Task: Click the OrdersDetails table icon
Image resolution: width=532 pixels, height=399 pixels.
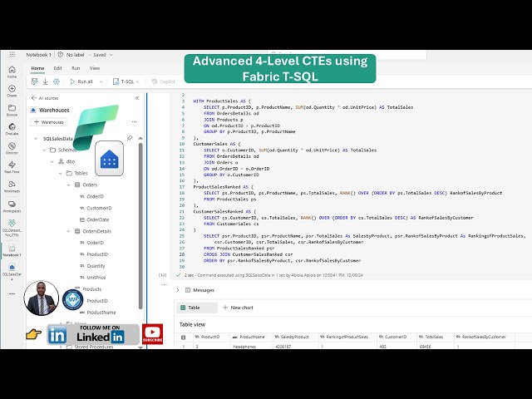Action: (77, 231)
